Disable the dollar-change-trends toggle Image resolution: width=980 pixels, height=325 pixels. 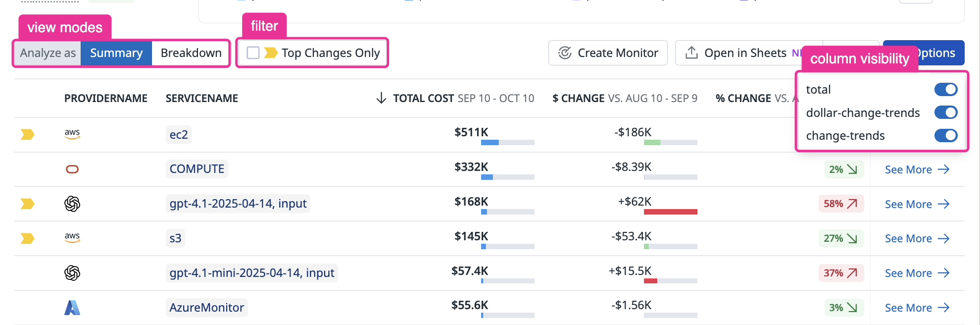point(945,112)
